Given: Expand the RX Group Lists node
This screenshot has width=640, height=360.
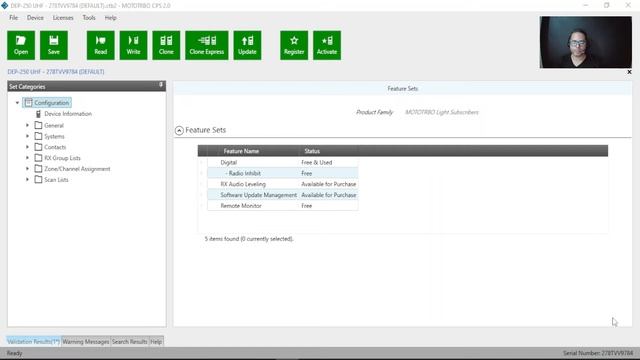Looking at the screenshot, I should [27, 158].
